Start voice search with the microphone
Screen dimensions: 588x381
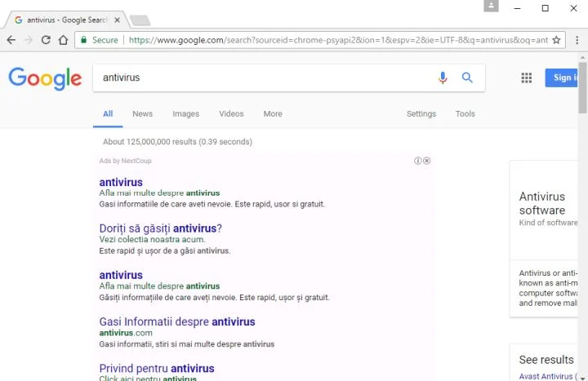tap(443, 78)
